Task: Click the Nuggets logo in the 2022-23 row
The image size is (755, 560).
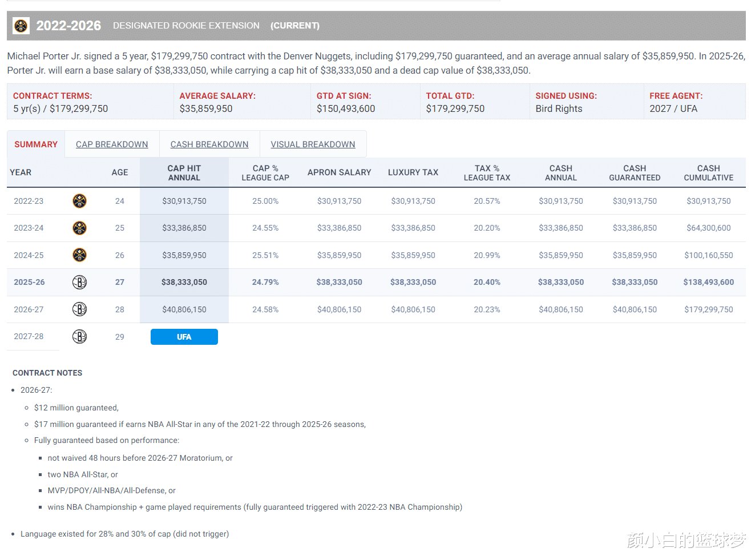Action: pos(79,201)
